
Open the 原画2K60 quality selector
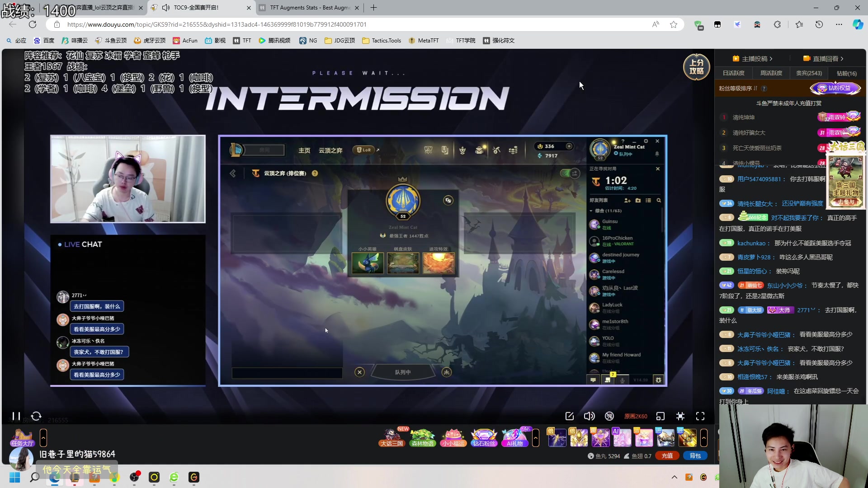click(636, 416)
